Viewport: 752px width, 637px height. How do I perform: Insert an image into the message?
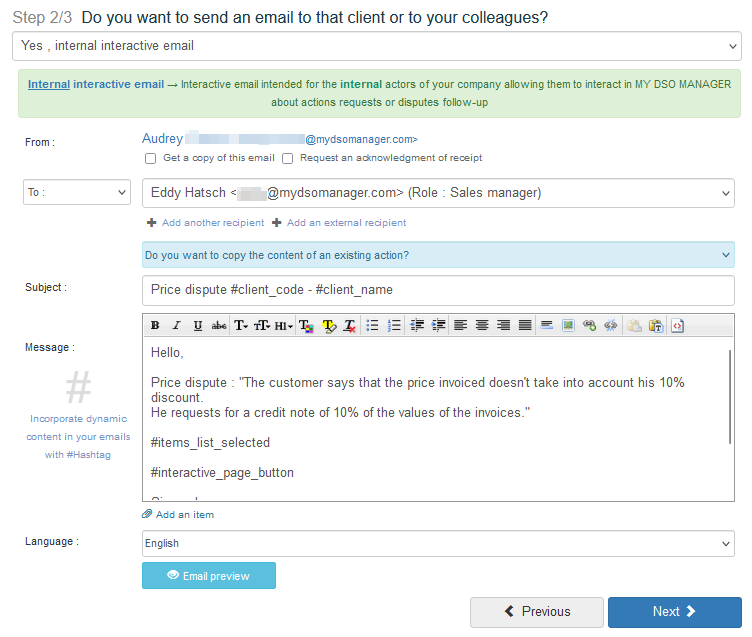pyautogui.click(x=568, y=326)
